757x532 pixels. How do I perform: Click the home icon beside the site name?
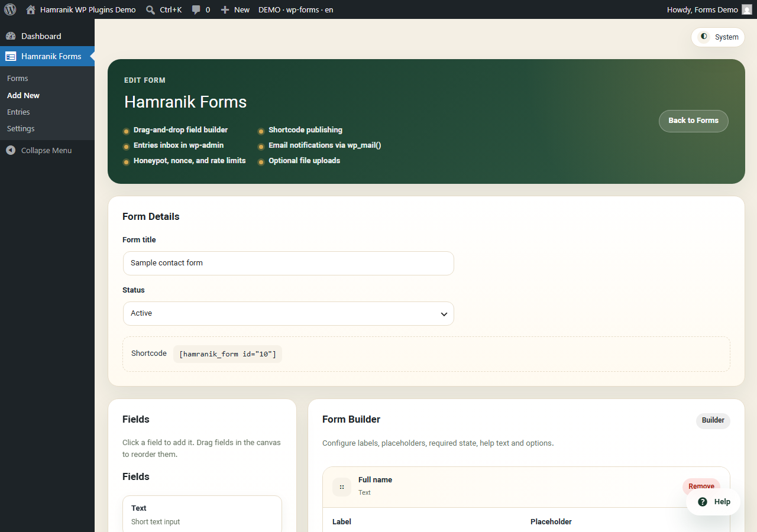click(31, 9)
